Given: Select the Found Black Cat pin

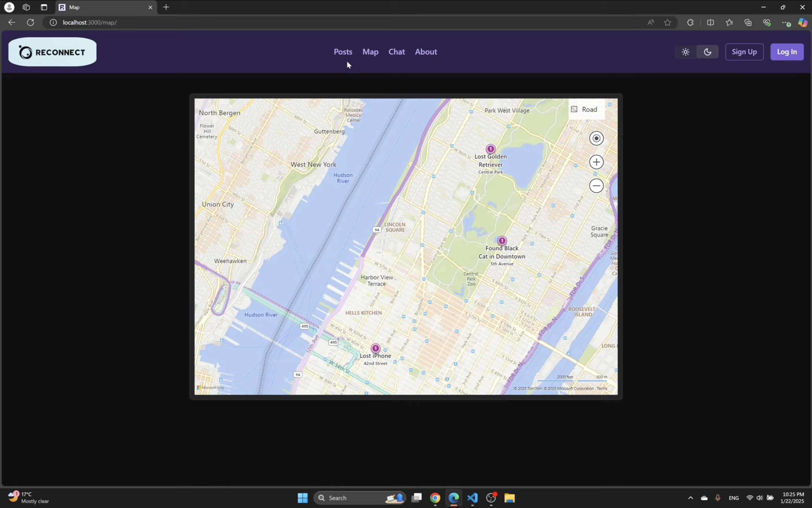Looking at the screenshot, I should point(502,240).
